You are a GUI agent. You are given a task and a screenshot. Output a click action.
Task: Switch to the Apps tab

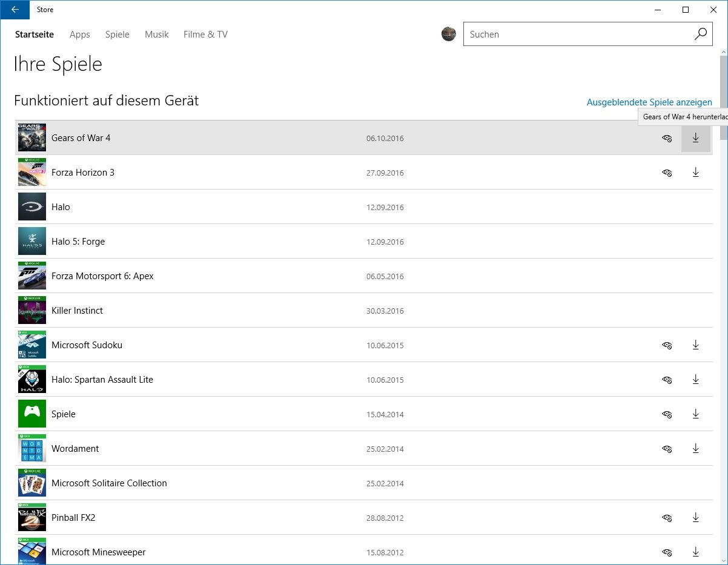tap(79, 35)
